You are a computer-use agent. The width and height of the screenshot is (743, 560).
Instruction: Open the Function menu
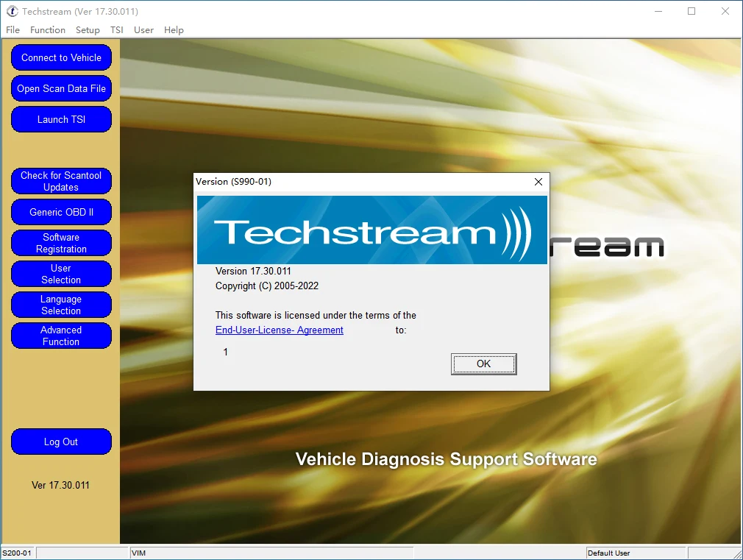click(48, 30)
